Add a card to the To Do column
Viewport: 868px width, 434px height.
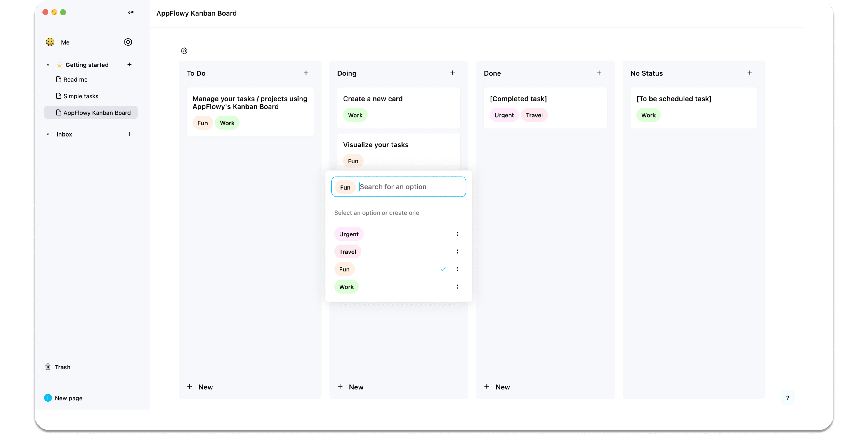click(306, 73)
